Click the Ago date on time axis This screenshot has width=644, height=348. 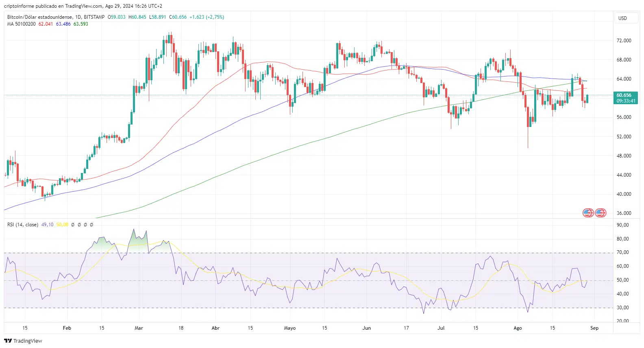tap(518, 328)
